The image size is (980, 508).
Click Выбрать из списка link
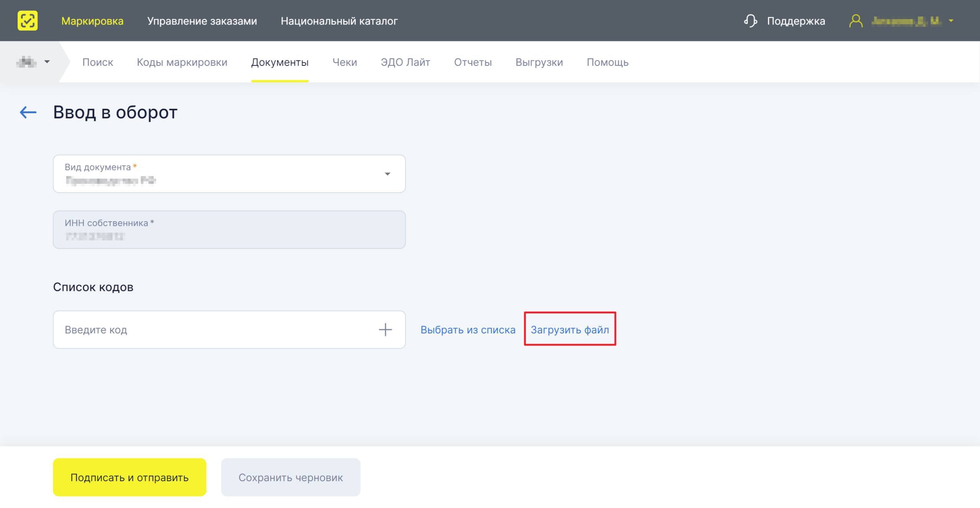click(x=468, y=330)
